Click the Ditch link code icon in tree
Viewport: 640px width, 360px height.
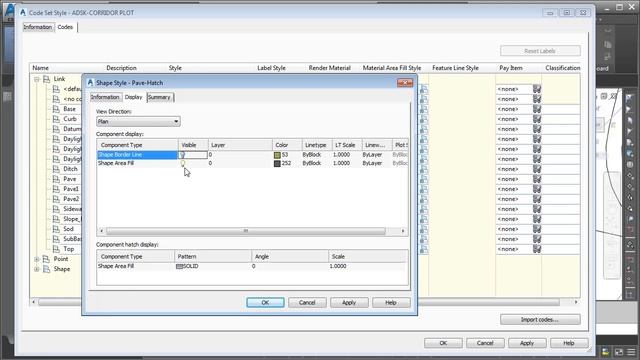click(x=56, y=169)
